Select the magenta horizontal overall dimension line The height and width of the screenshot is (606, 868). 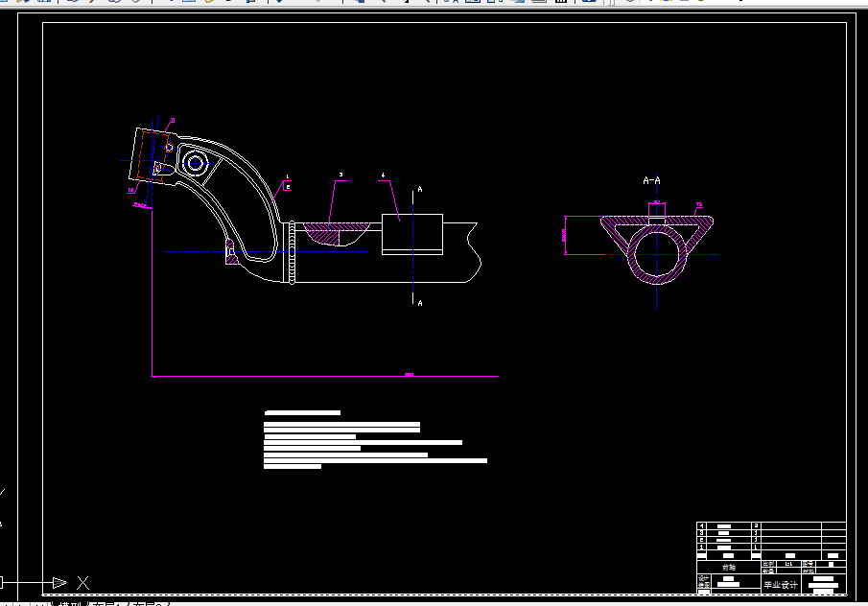(x=325, y=376)
